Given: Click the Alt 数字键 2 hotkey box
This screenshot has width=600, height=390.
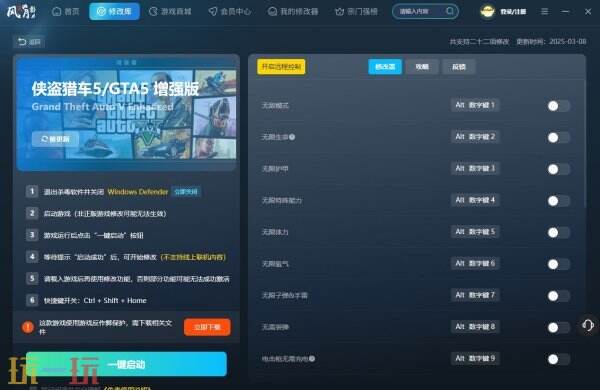Looking at the screenshot, I should coord(475,137).
